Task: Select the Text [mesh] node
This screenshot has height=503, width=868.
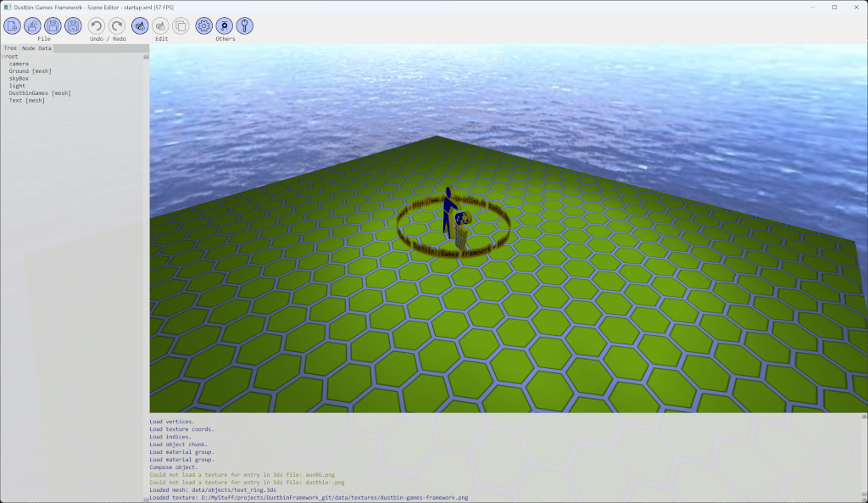Action: (26, 100)
